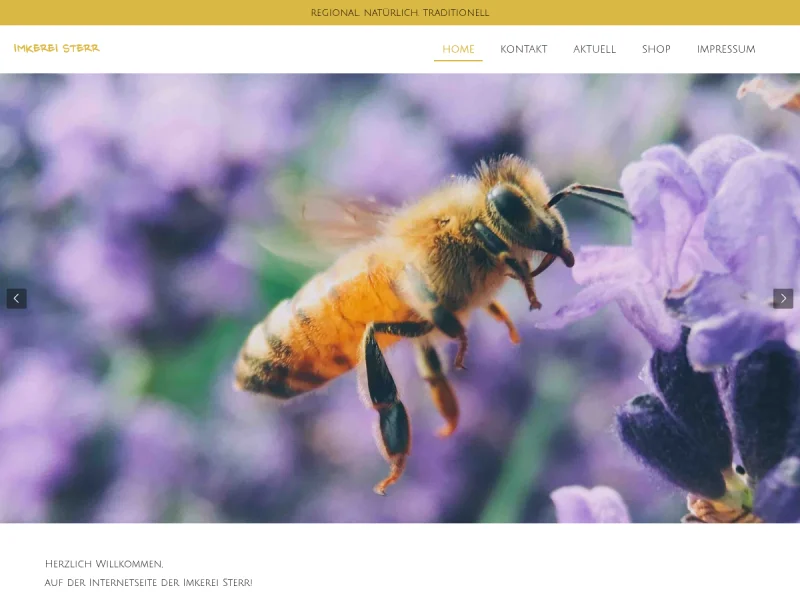Click the Imkerei Sterr logo
Screen dimensions: 800x600
pyautogui.click(x=57, y=48)
